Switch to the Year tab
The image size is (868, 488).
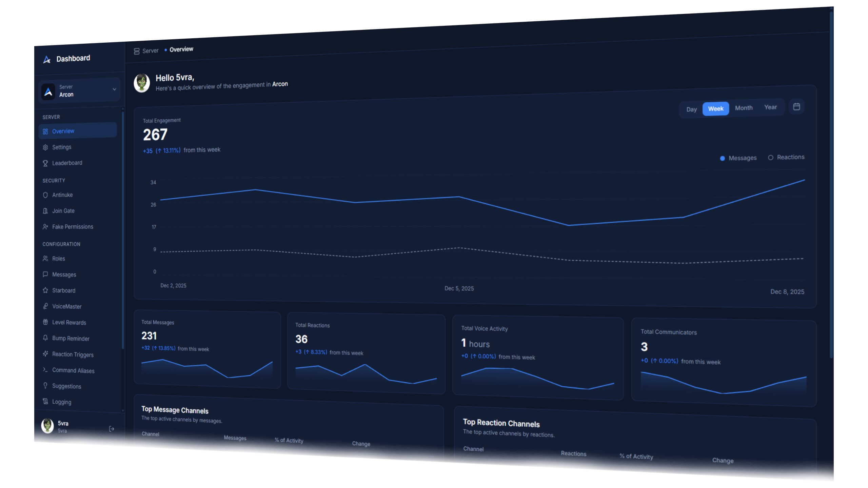tap(770, 107)
